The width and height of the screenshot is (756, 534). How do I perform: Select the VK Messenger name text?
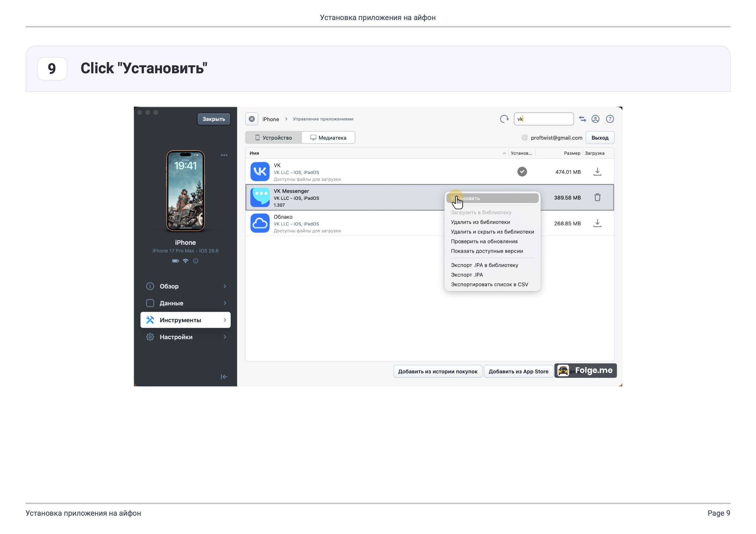[291, 191]
